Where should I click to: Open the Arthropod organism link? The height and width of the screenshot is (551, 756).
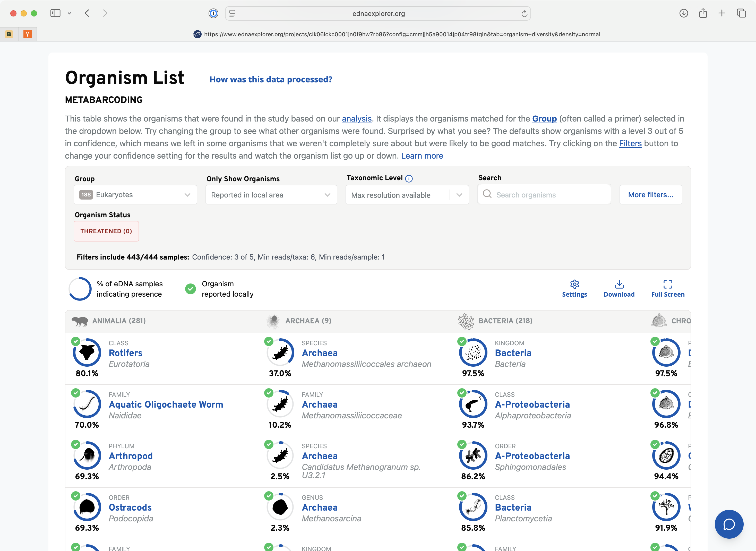(x=131, y=456)
